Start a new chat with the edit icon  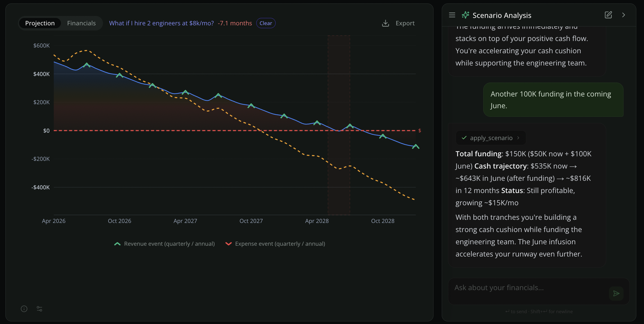(x=608, y=15)
